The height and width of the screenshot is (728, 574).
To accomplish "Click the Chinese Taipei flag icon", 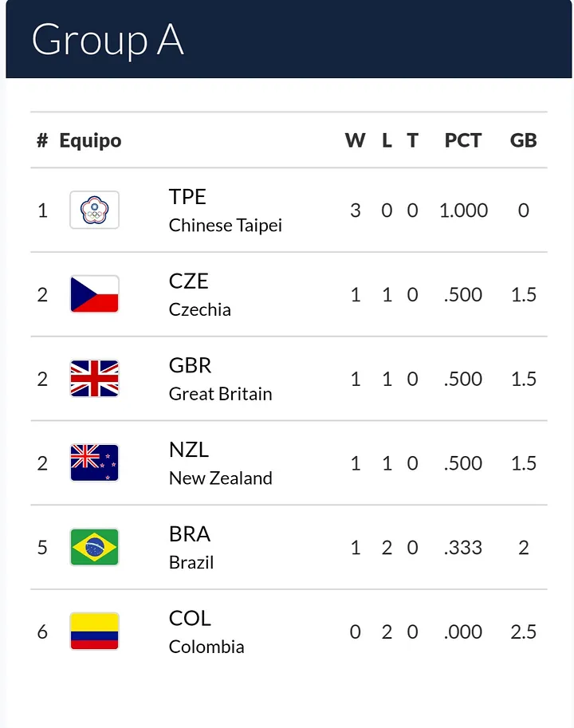I will click(x=94, y=210).
